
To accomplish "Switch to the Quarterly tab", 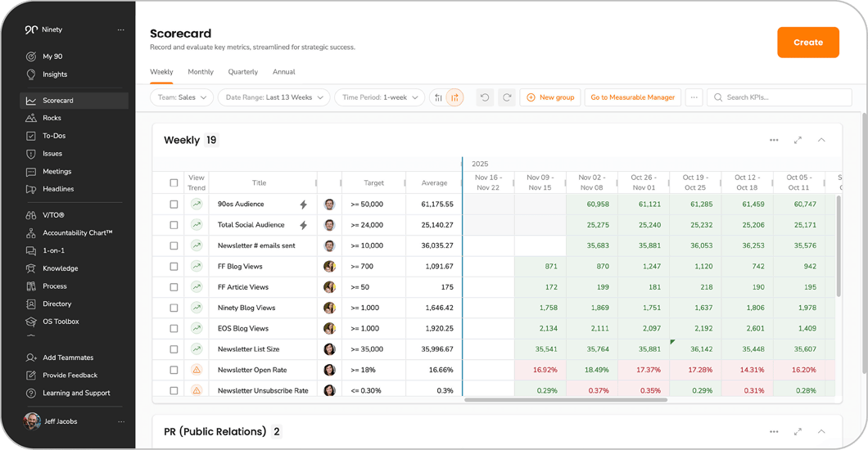I will click(x=243, y=72).
